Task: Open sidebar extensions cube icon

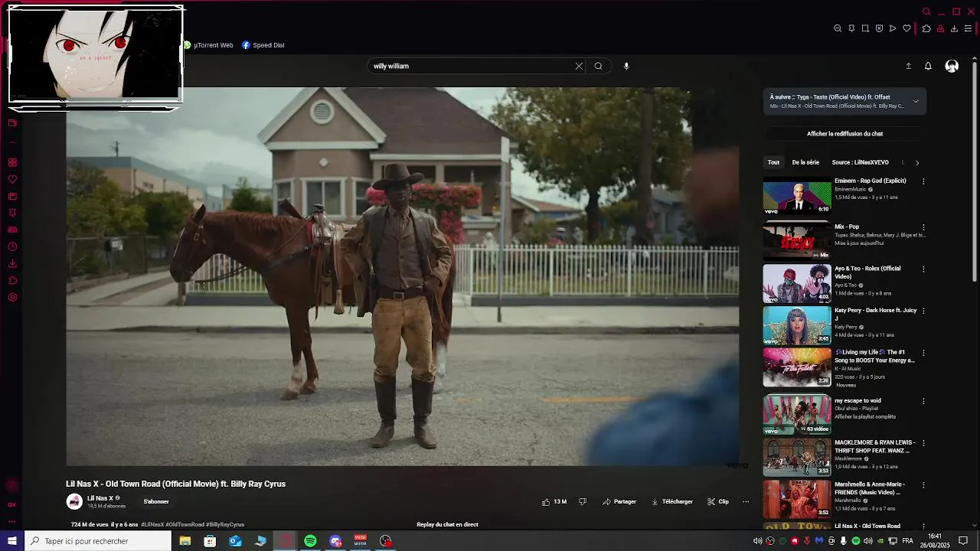Action: point(12,280)
